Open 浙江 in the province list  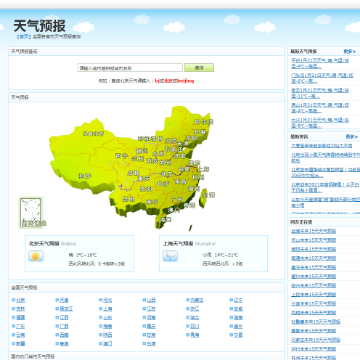[195, 309]
